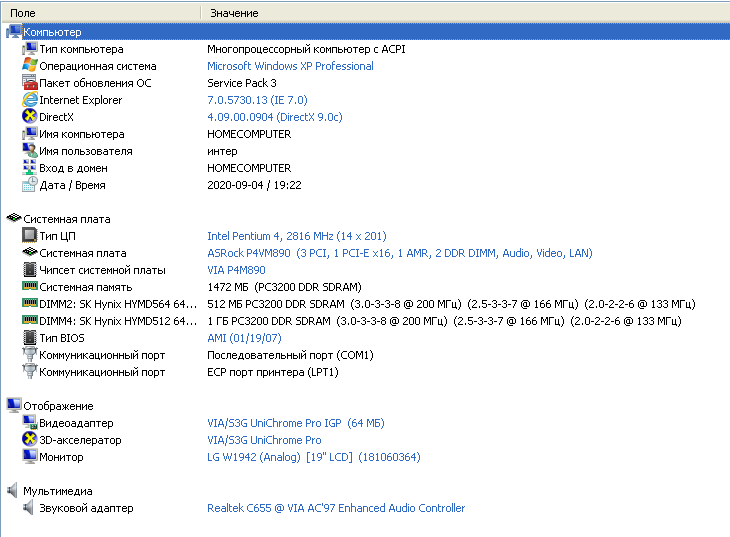
Task: Click the Пакет обновления ОС icon
Action: [30, 83]
